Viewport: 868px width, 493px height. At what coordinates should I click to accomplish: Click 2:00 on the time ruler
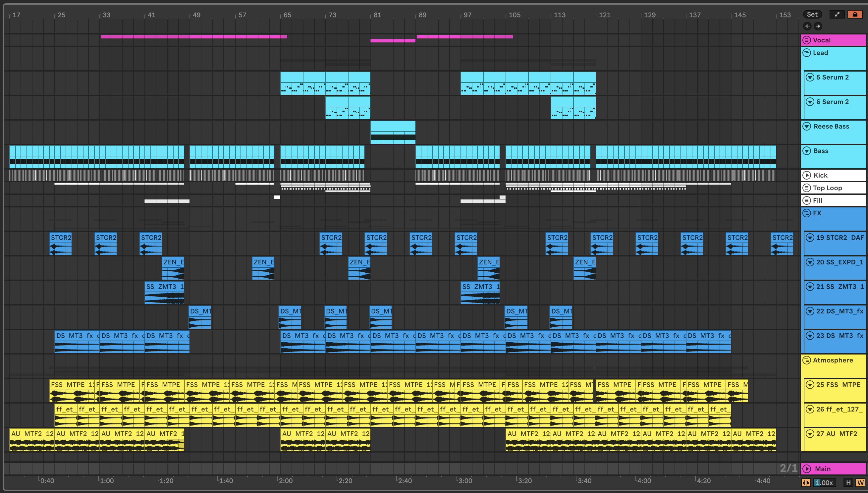pos(285,480)
